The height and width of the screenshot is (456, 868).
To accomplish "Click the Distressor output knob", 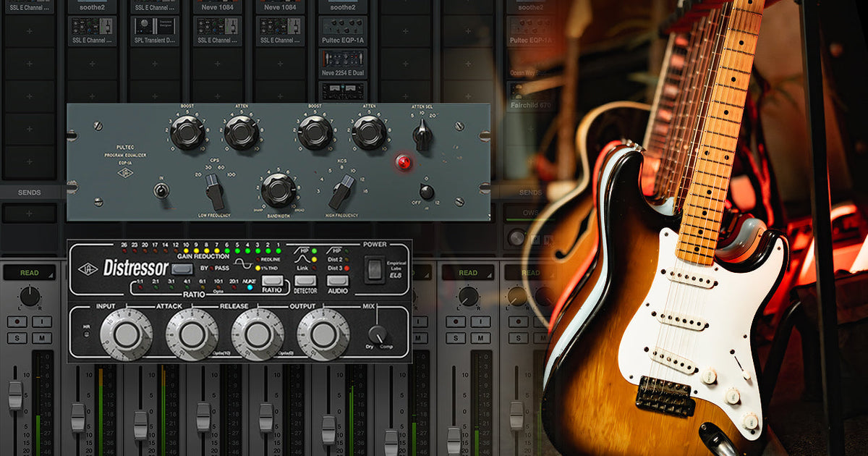I will point(323,334).
